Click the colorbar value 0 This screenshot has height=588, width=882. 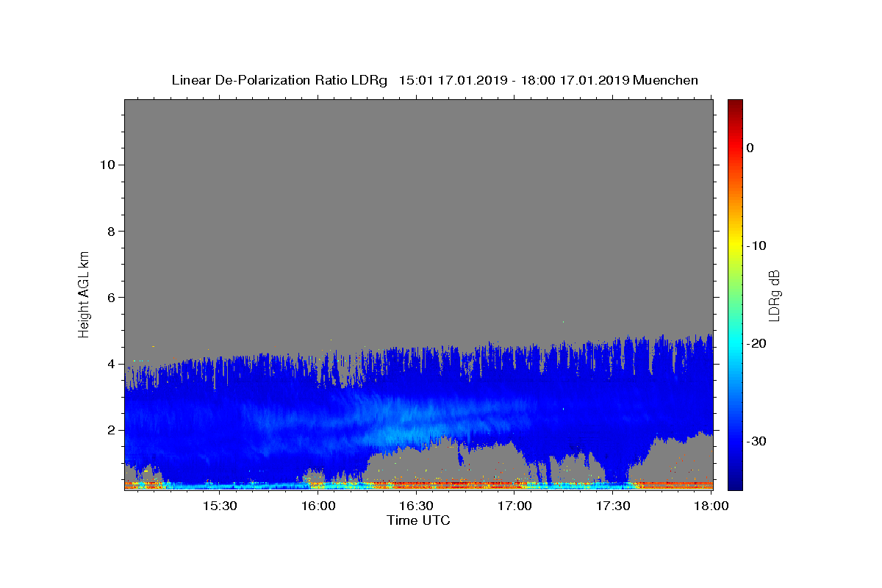click(x=750, y=148)
